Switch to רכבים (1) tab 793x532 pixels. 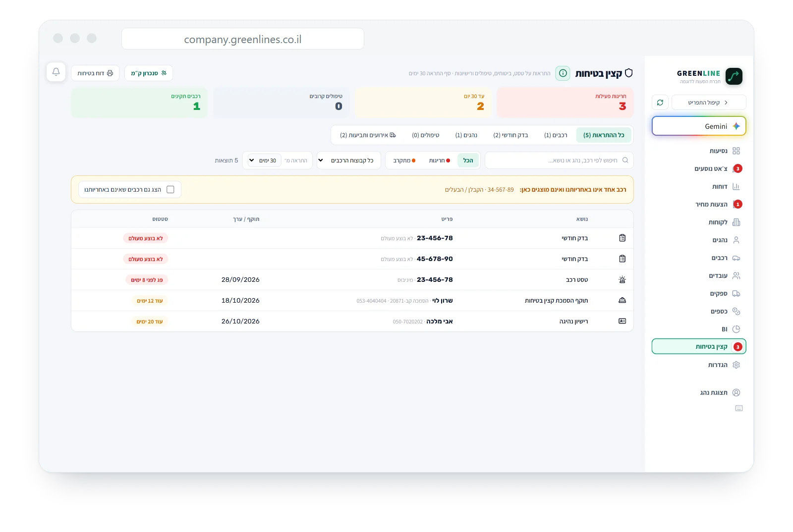556,135
